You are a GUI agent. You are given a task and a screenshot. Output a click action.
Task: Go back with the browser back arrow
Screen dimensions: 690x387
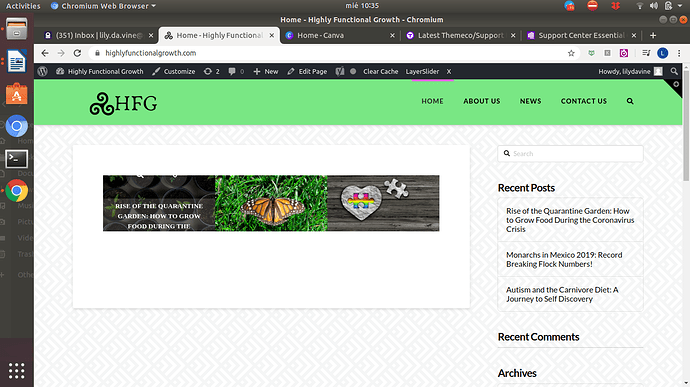click(45, 53)
